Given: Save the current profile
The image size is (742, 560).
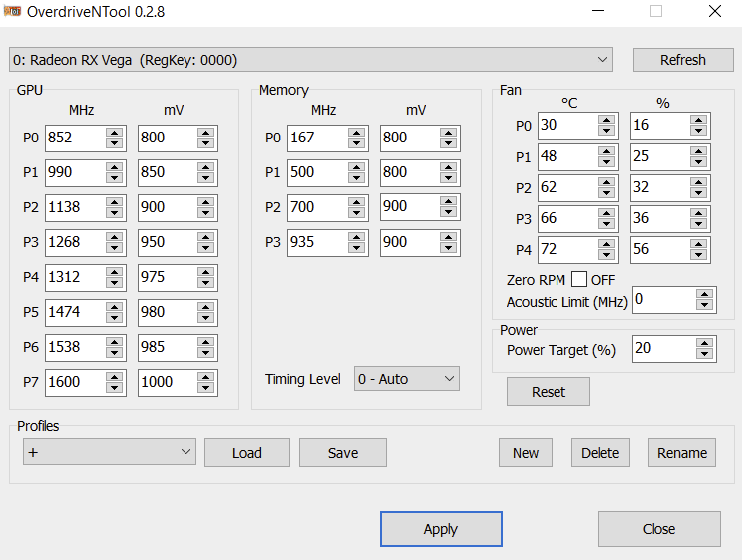Looking at the screenshot, I should pos(343,453).
